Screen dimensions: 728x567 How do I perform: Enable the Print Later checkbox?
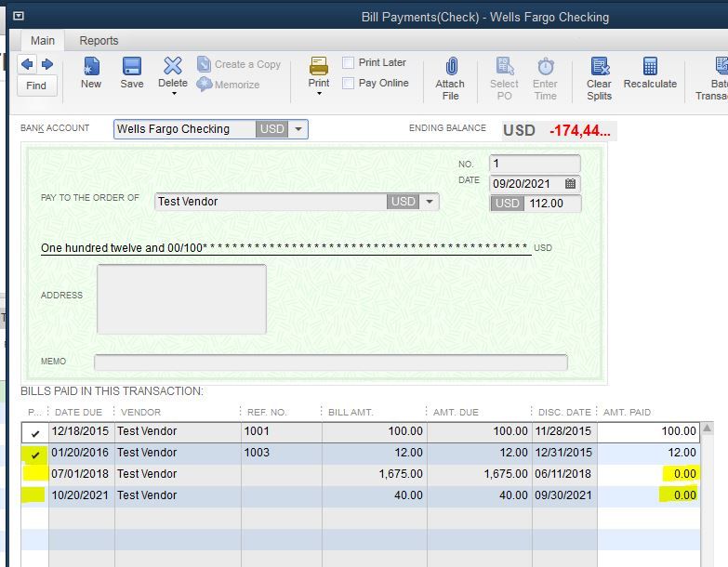coord(349,62)
